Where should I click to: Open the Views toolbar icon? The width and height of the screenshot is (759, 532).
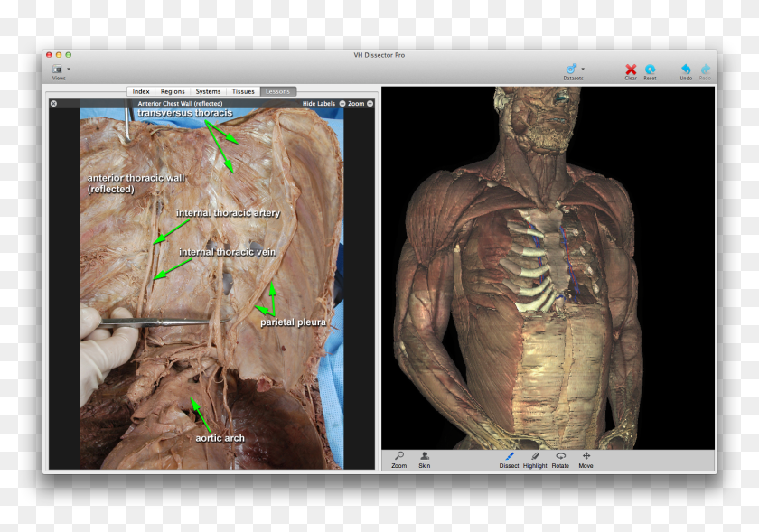[x=57, y=70]
